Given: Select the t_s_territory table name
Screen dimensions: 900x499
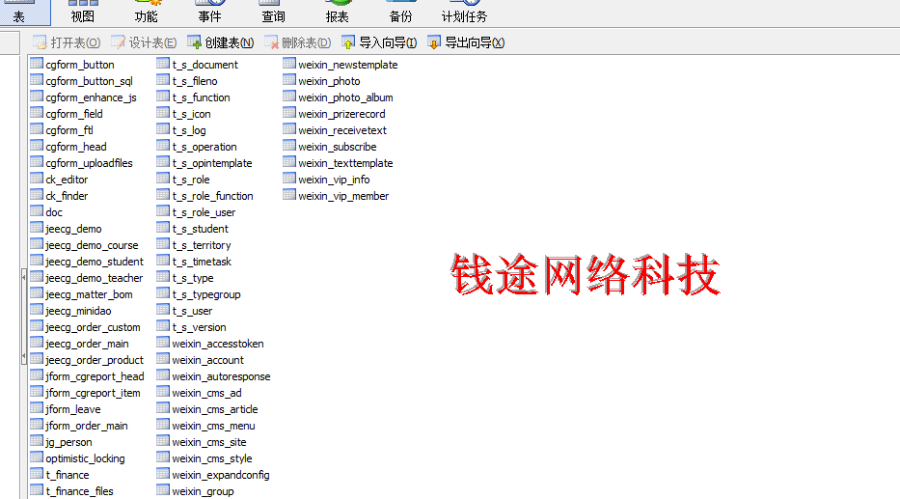Looking at the screenshot, I should 201,246.
